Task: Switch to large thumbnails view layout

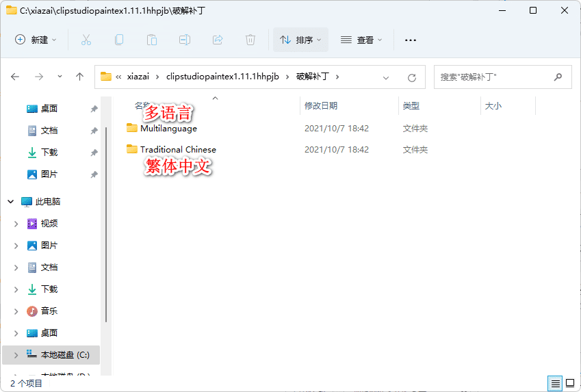Action: 569,383
